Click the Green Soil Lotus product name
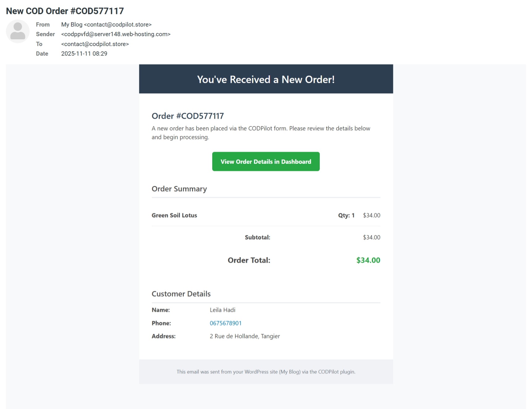Screen dimensions: 532x409 tap(174, 215)
